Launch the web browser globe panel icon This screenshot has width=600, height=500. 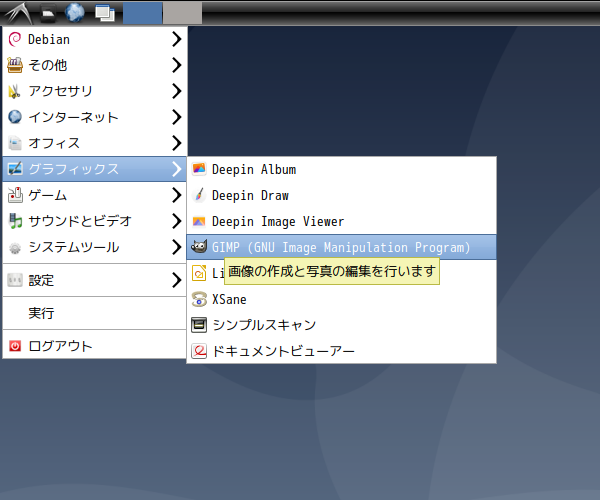(75, 13)
